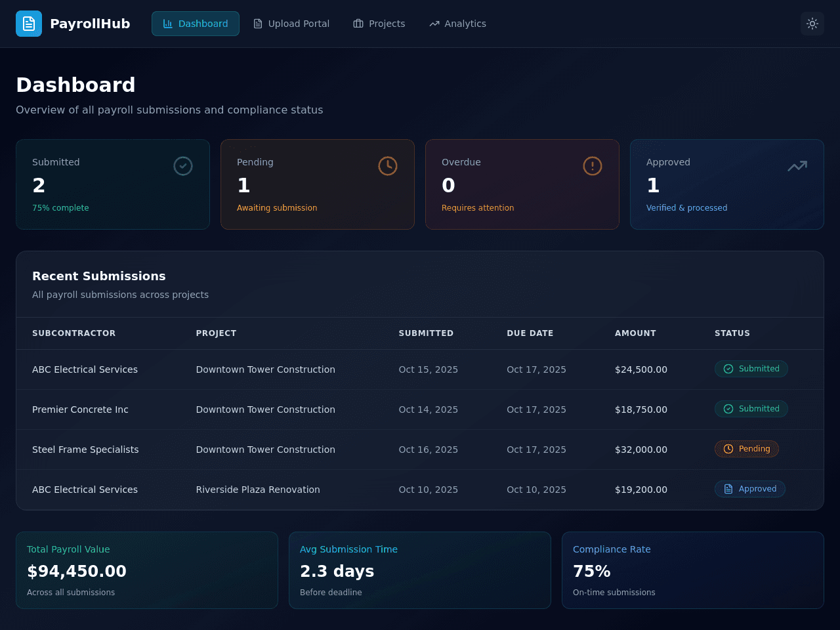The image size is (840, 630).
Task: Click Pending badge for Steel Frame Specialists
Action: click(x=747, y=449)
